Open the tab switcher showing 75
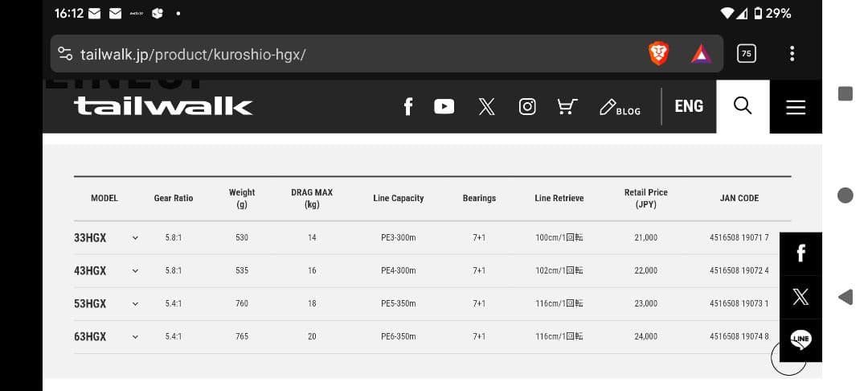 tap(746, 54)
